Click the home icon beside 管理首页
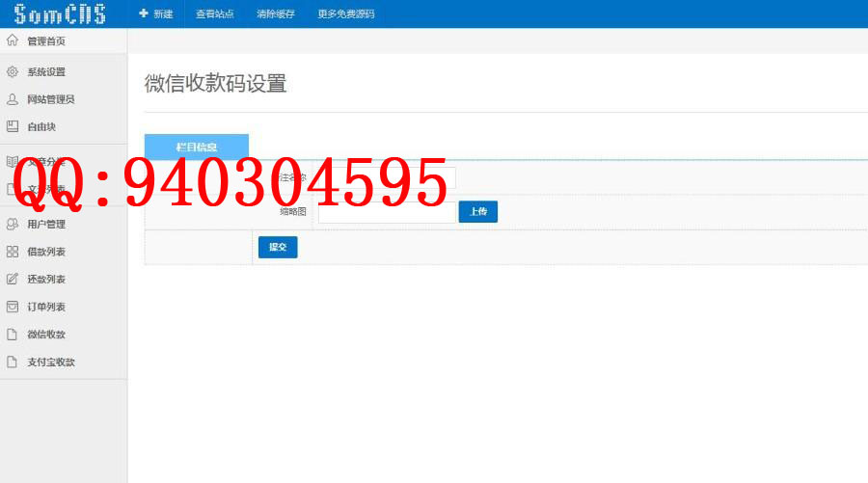868x483 pixels. [13, 41]
